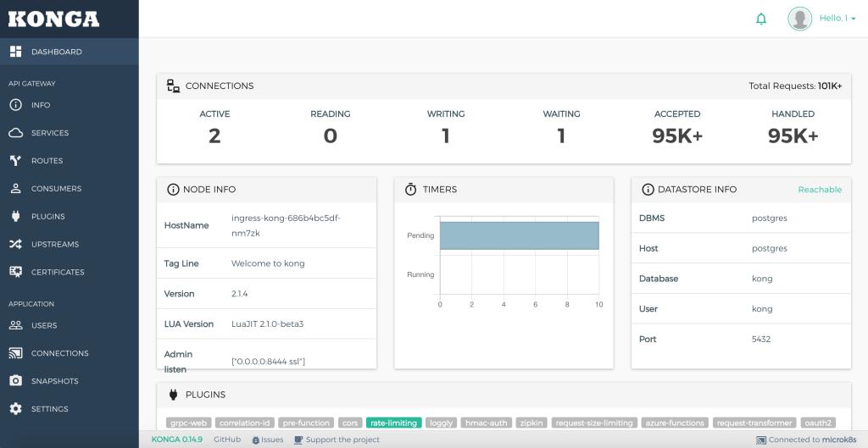Click the Connections cast icon in sidebar
Screen dimensions: 868x448
pyautogui.click(x=15, y=353)
